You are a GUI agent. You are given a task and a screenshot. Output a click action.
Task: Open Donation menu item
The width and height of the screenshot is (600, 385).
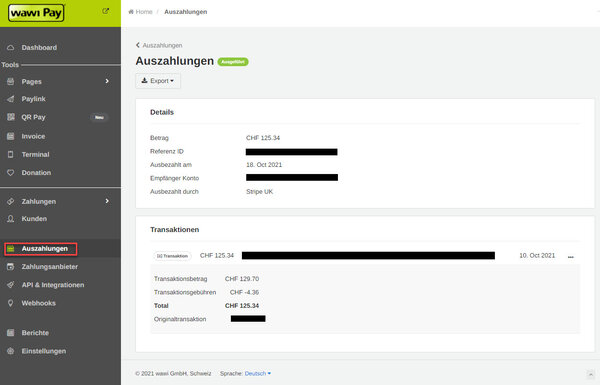tap(36, 173)
